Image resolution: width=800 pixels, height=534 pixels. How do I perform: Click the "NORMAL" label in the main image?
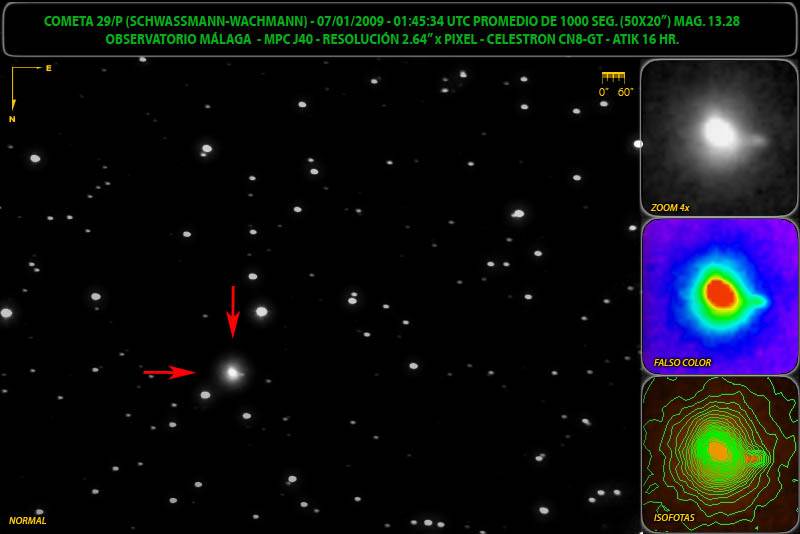(28, 521)
